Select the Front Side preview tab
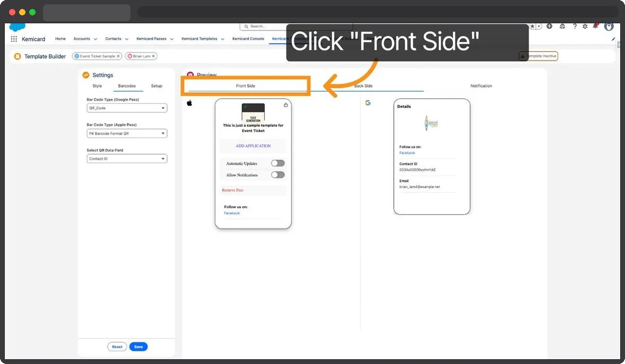This screenshot has width=625, height=364. 246,86
